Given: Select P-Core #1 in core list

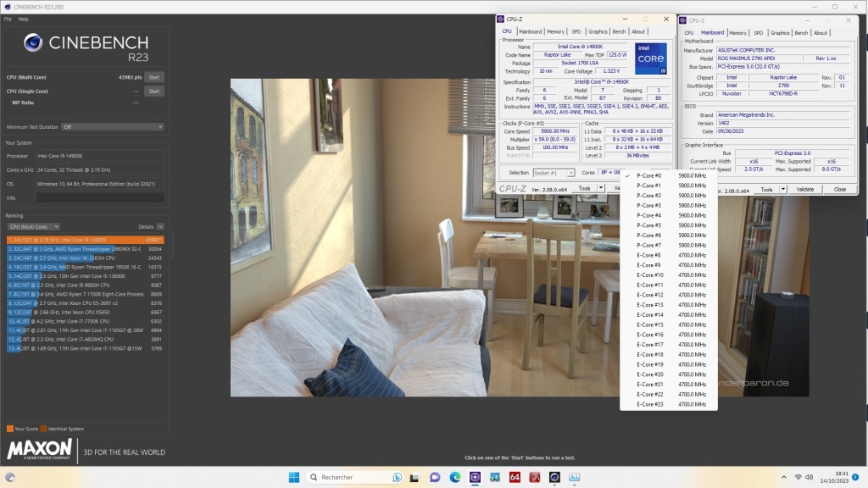Looking at the screenshot, I should [x=669, y=186].
